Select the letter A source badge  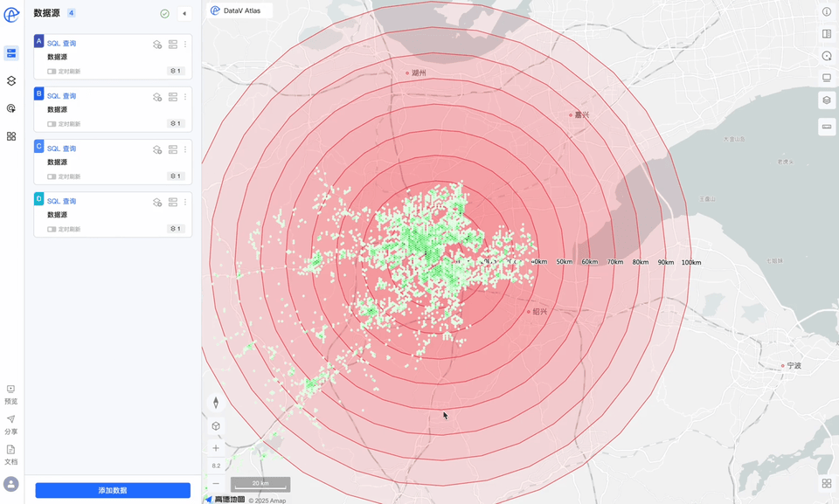click(x=39, y=41)
